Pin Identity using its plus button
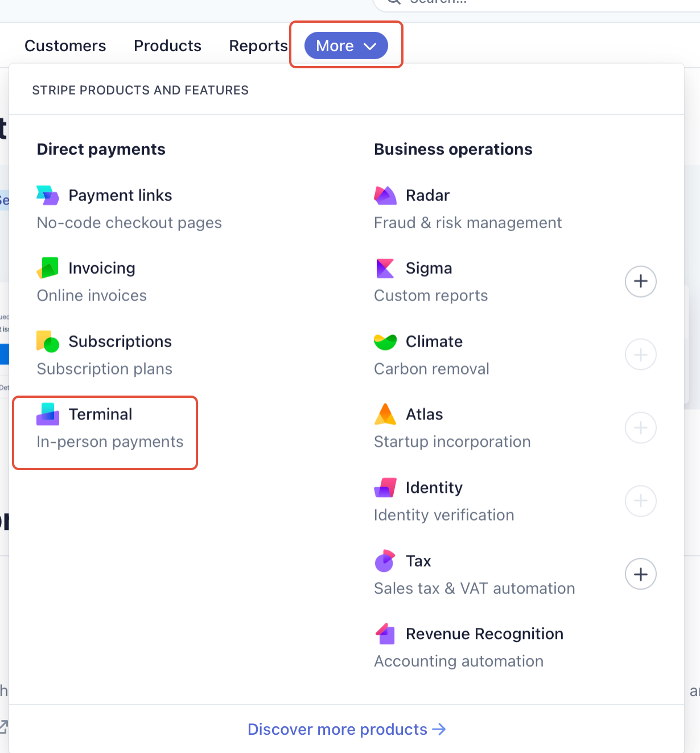Image resolution: width=700 pixels, height=753 pixels. pos(641,501)
